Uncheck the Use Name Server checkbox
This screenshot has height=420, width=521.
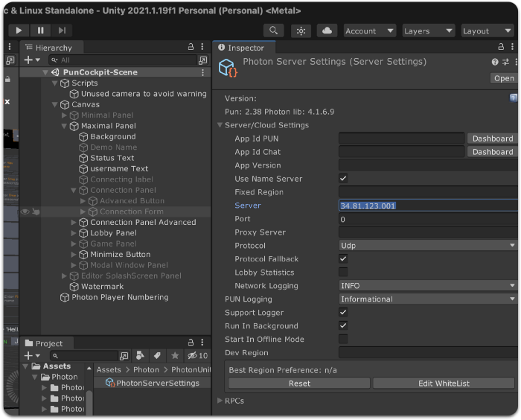click(343, 179)
